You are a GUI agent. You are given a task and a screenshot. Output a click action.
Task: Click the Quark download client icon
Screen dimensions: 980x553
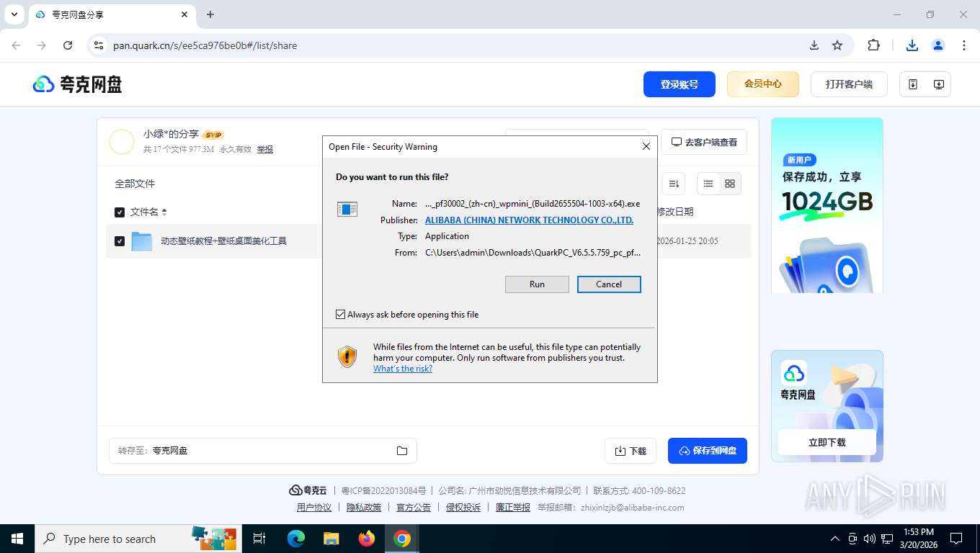pyautogui.click(x=913, y=84)
